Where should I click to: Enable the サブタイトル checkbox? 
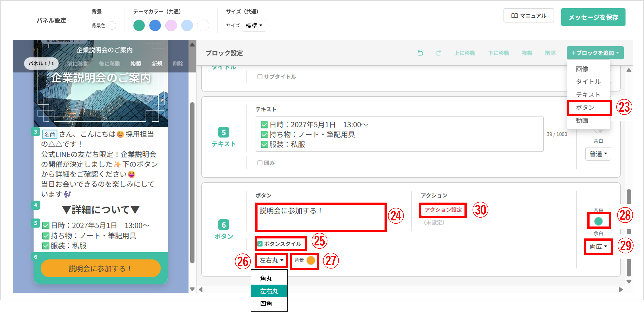click(x=260, y=77)
